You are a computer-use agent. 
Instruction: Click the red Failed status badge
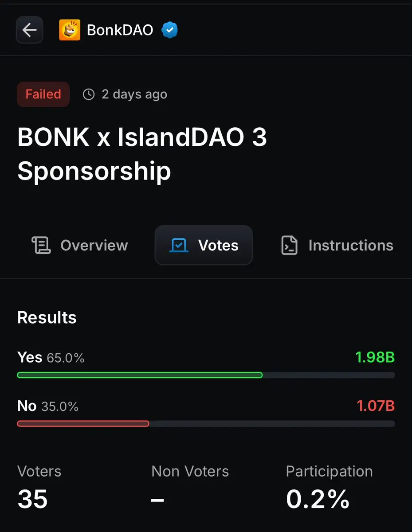(x=43, y=94)
